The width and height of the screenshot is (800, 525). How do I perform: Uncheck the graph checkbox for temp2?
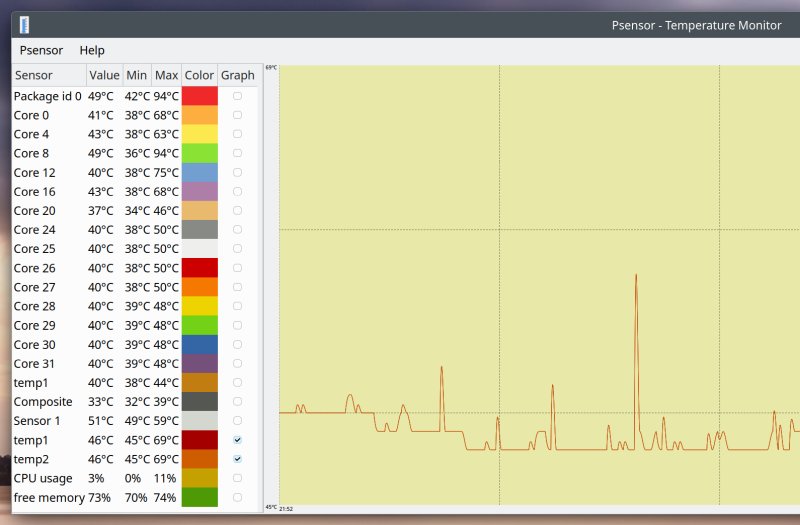pos(237,459)
